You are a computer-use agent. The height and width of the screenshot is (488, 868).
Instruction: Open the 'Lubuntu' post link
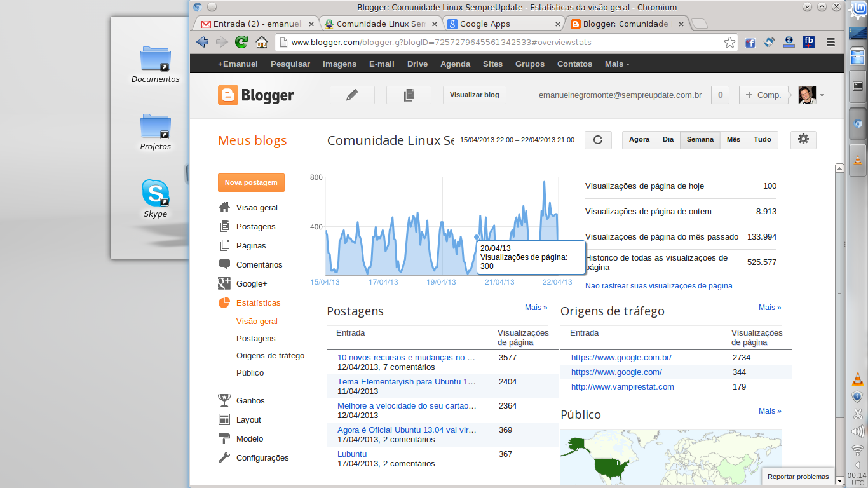352,454
